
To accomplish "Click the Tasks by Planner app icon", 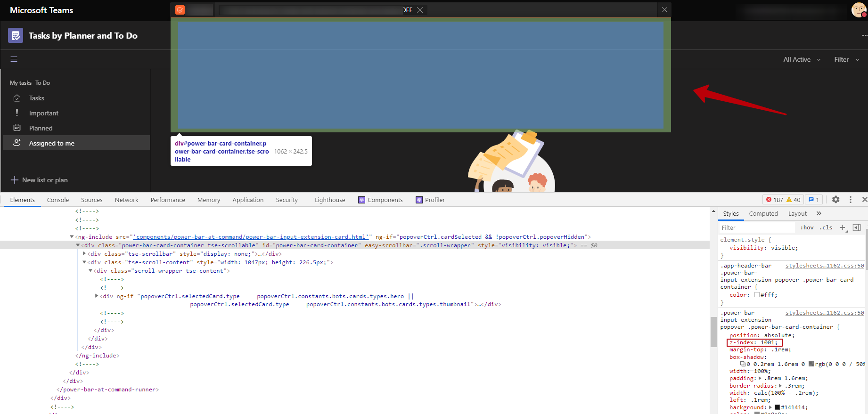I will pos(16,35).
